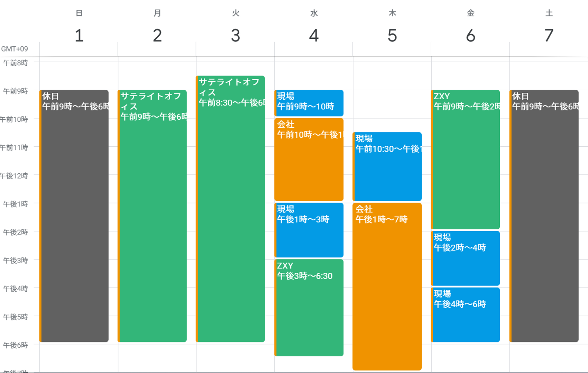The width and height of the screenshot is (588, 373).
Task: Click date number 1 for Sunday
Action: click(79, 36)
